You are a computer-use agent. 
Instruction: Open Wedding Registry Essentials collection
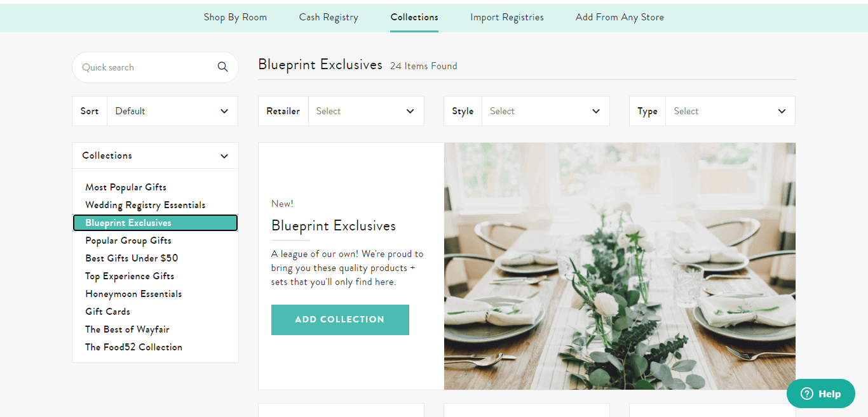point(146,205)
